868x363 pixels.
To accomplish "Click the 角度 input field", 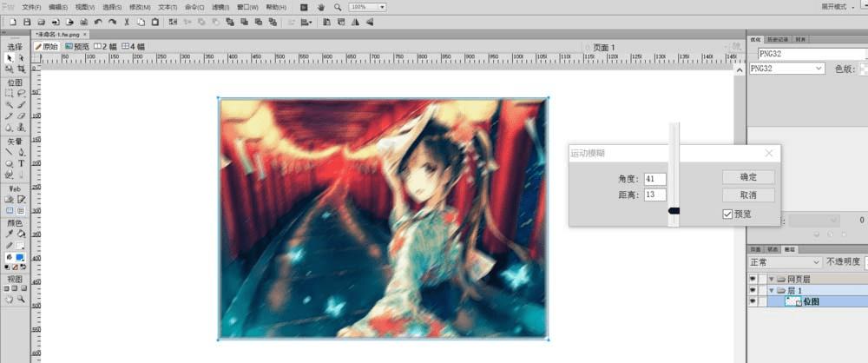I will (654, 179).
